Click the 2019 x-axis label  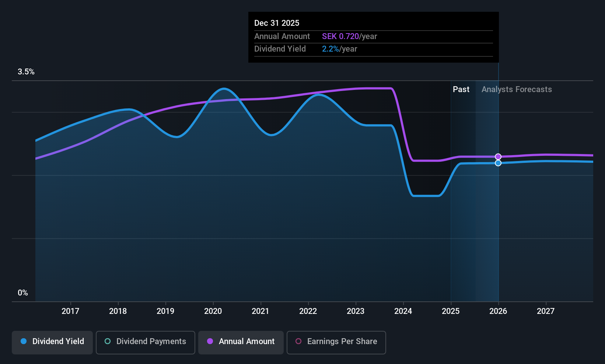[165, 311]
